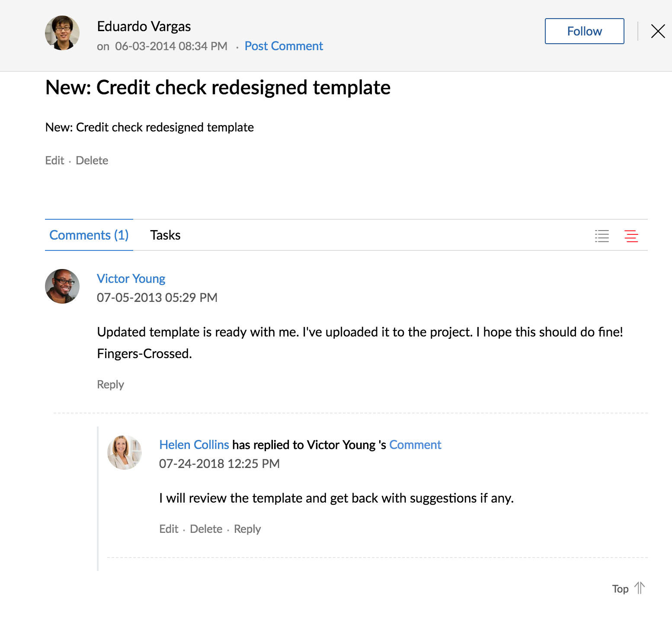
Task: Switch to threaded comment view icon
Action: pos(631,236)
